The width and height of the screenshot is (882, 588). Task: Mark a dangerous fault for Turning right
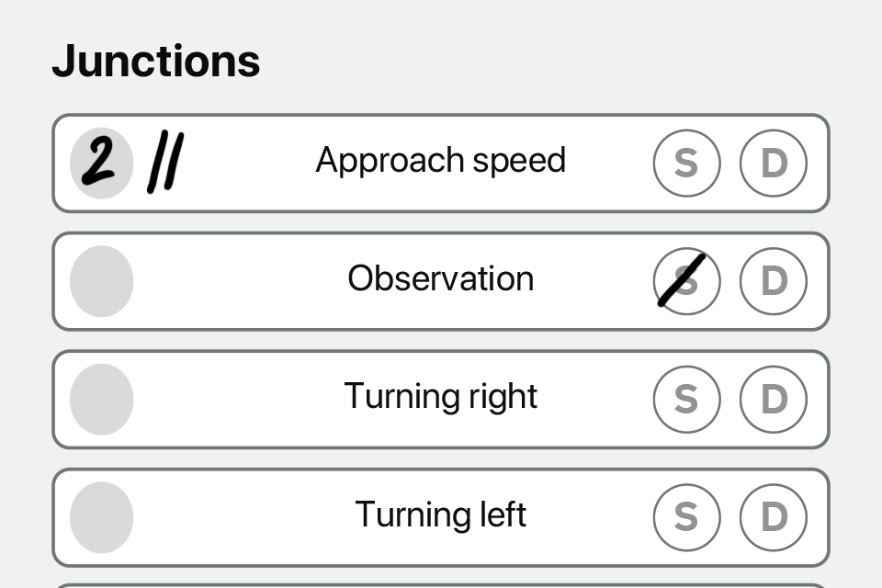(x=774, y=400)
